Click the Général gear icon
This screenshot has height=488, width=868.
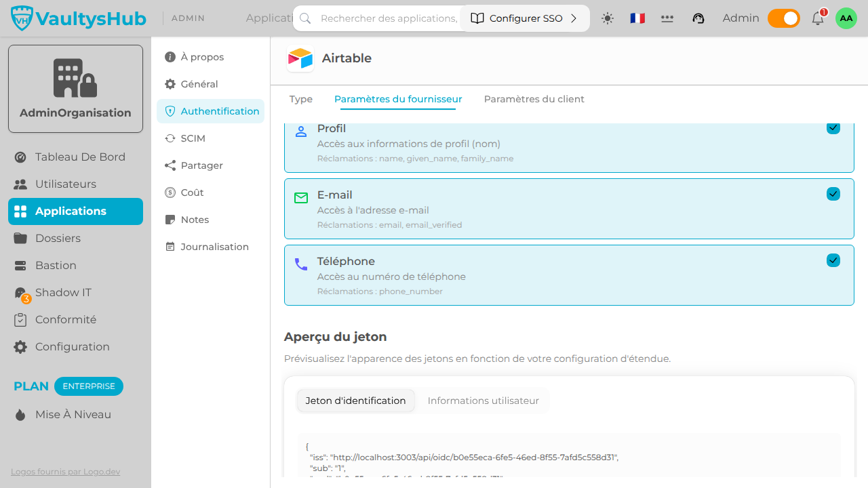tap(170, 84)
